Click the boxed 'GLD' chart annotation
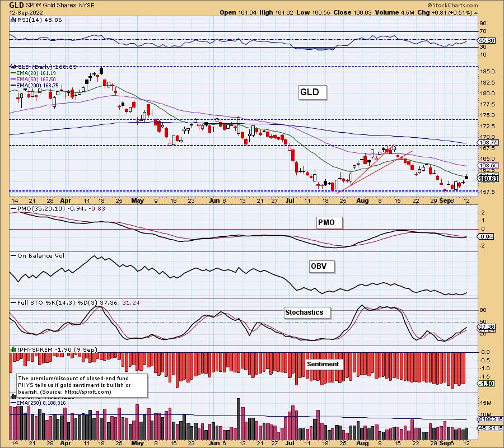The image size is (504, 448). 312,92
